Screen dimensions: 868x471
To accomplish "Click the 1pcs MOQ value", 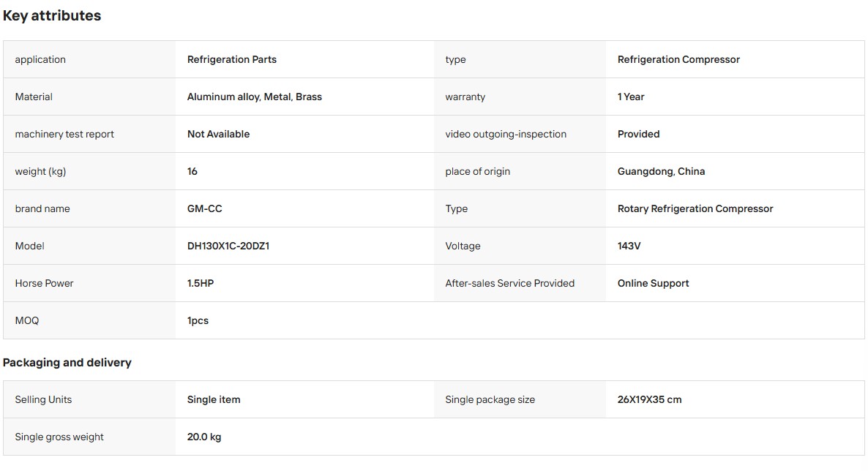I will 198,320.
